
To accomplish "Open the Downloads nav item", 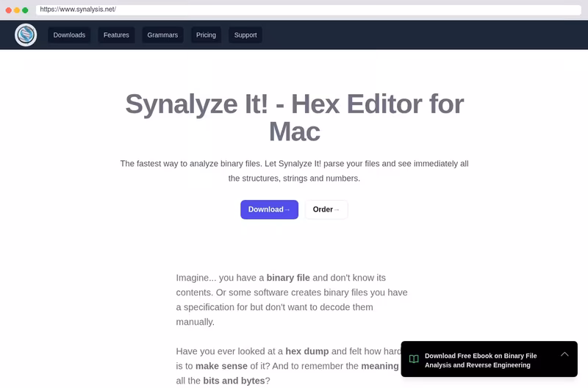I will 69,35.
